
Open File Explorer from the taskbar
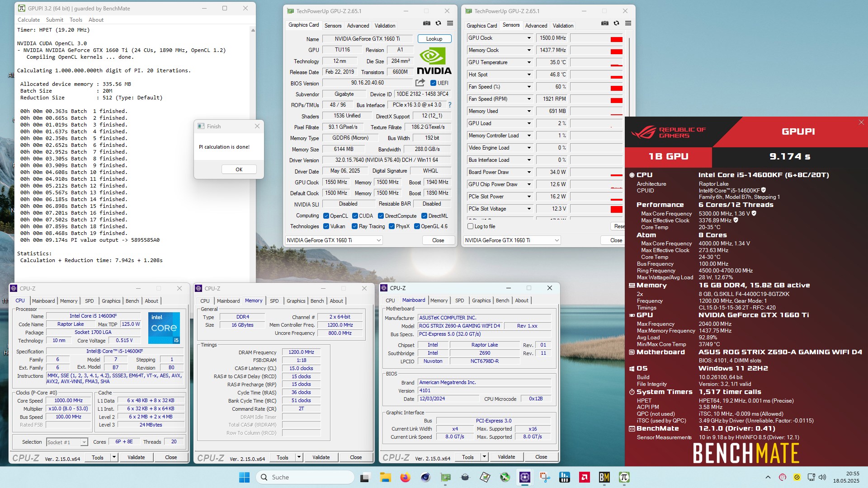[x=385, y=477]
